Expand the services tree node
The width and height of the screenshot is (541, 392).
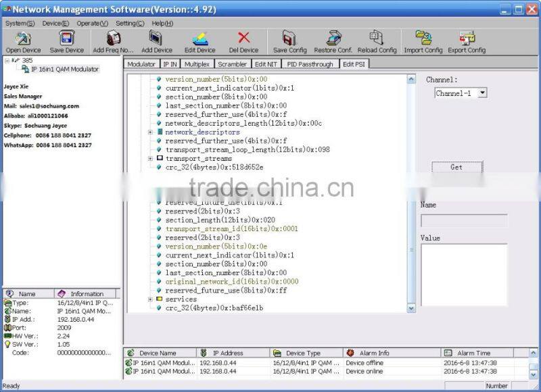tap(151, 299)
